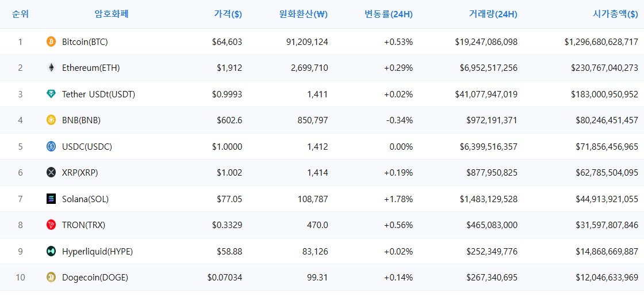Select the Hyperliquid price $58.88
This screenshot has width=644, height=296.
tap(229, 252)
